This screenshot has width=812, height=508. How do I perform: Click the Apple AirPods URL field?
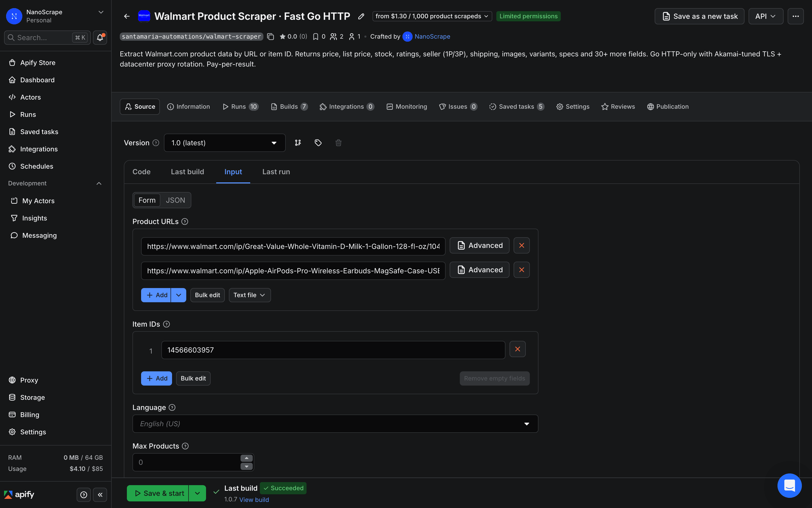pos(293,271)
